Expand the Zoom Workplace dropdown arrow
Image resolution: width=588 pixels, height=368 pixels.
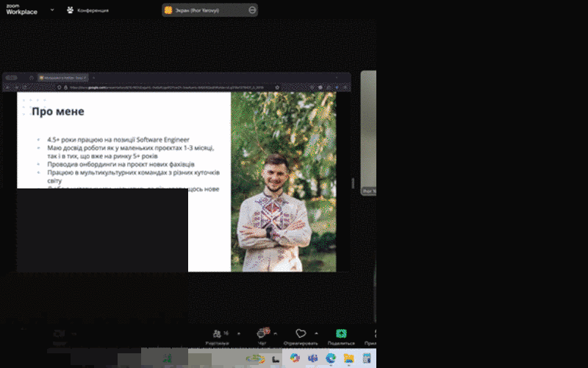pos(52,10)
